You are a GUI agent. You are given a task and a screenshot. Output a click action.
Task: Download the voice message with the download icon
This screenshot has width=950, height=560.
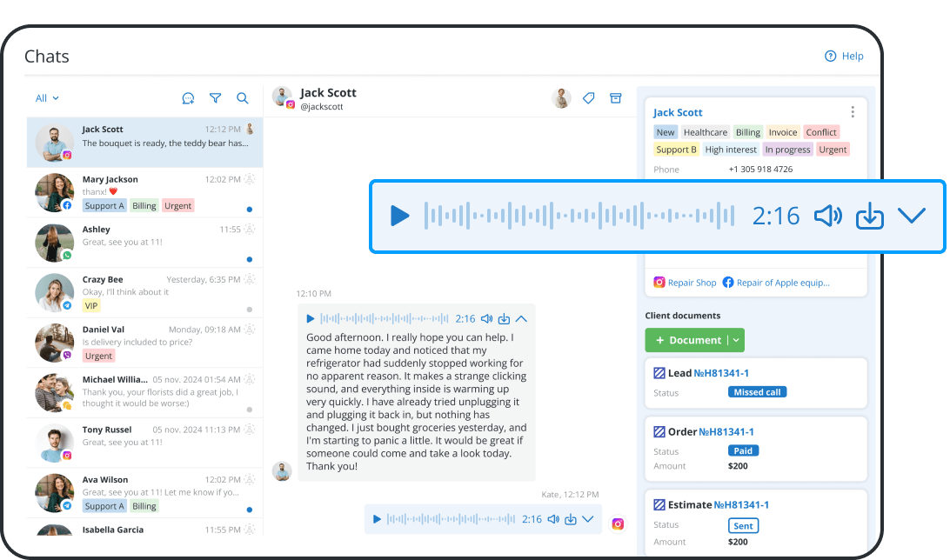pyautogui.click(x=869, y=215)
